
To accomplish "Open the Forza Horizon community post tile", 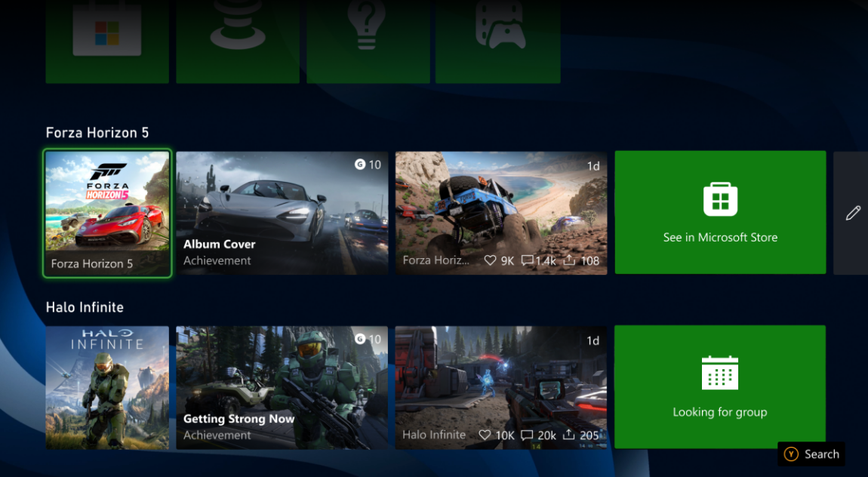I will (501, 213).
